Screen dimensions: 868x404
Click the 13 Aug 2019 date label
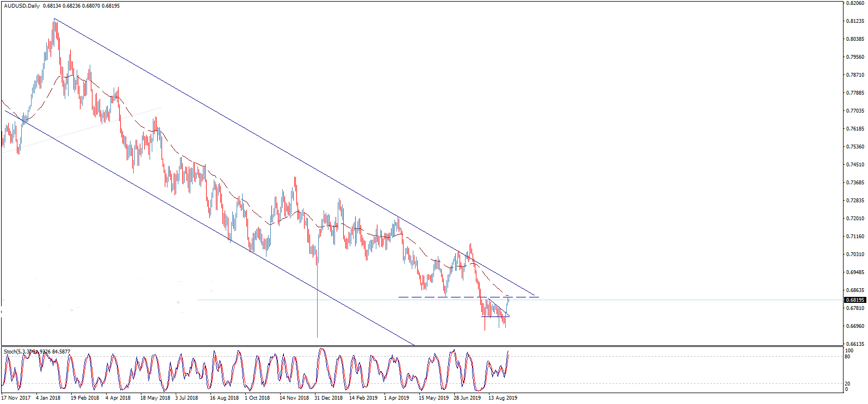point(503,398)
